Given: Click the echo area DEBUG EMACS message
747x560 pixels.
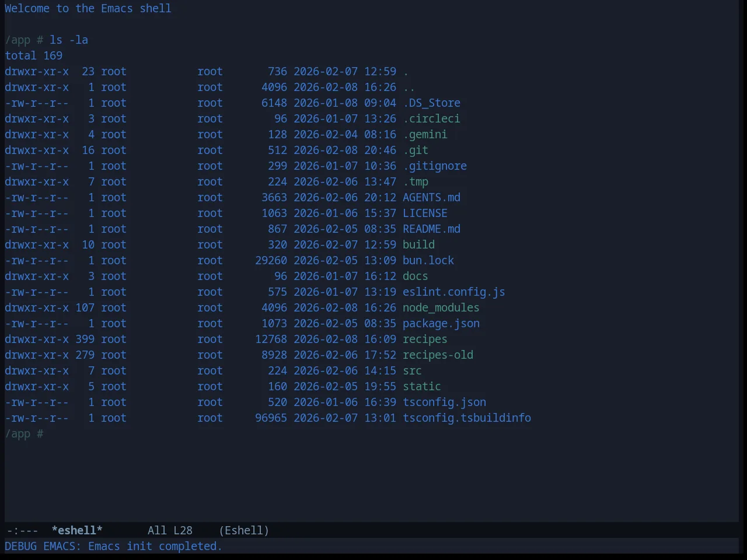Looking at the screenshot, I should coord(113,546).
